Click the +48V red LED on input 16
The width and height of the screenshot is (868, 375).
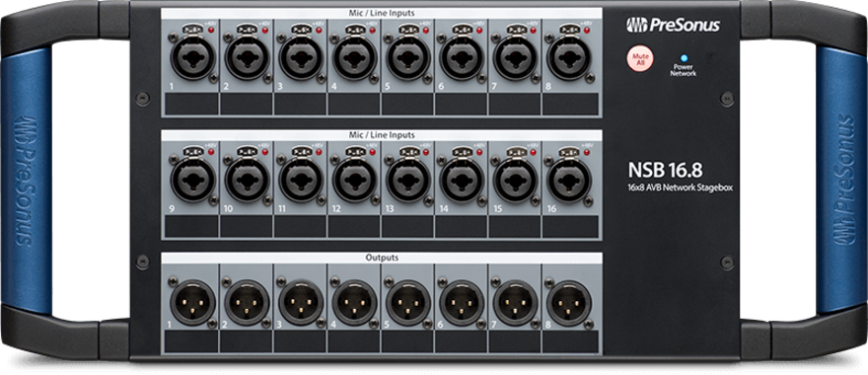click(587, 152)
